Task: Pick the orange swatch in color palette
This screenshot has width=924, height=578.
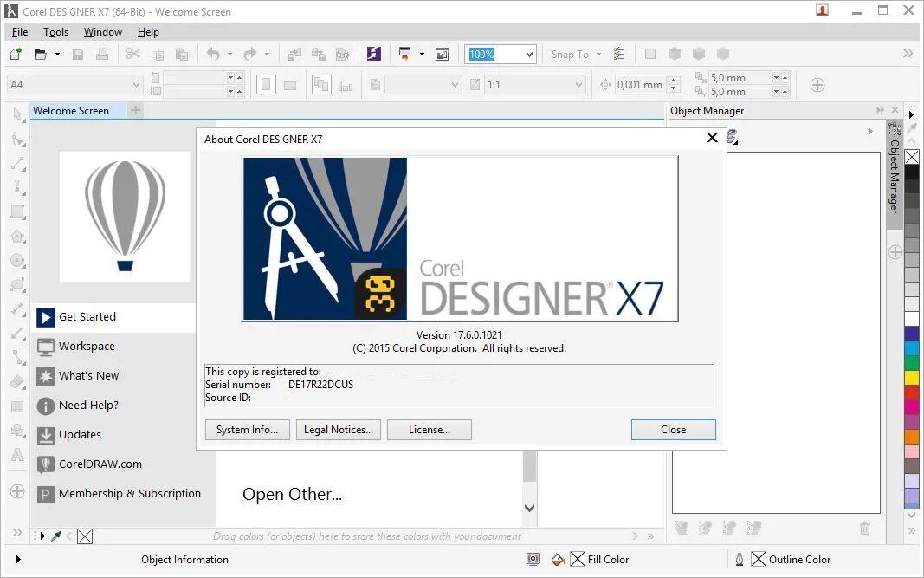Action: click(911, 437)
